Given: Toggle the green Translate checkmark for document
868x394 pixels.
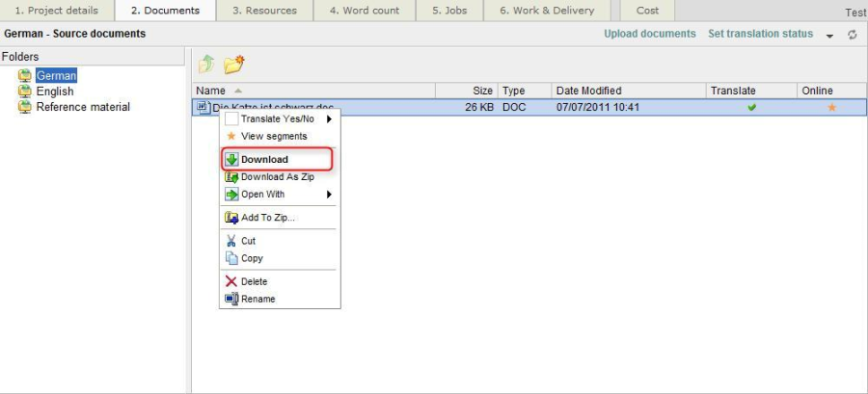Looking at the screenshot, I should (x=752, y=107).
